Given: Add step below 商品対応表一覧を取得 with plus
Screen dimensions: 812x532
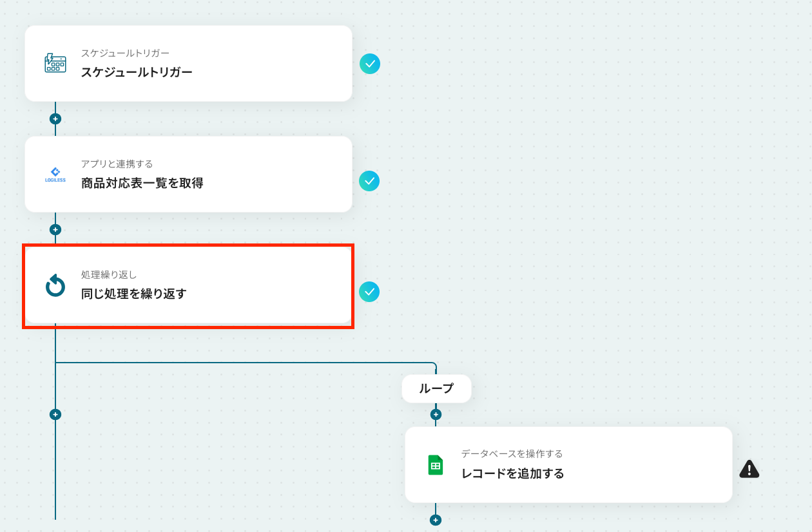Looking at the screenshot, I should pos(55,229).
